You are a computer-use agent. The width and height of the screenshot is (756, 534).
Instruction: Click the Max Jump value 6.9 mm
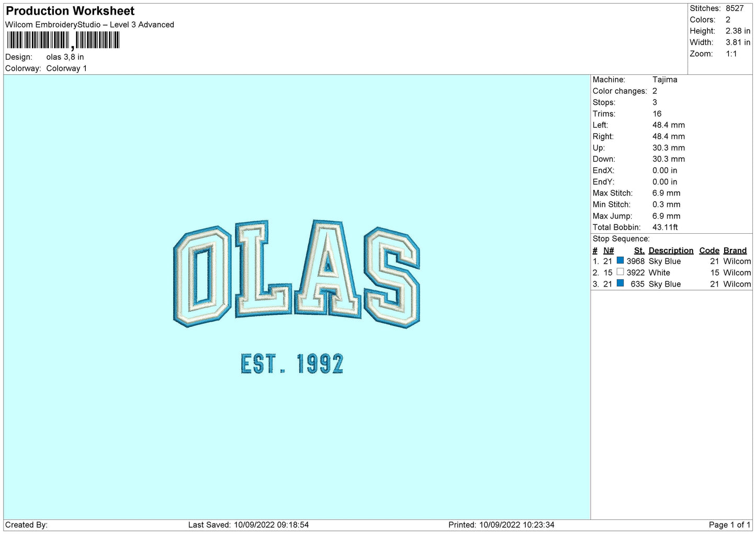[x=666, y=216]
